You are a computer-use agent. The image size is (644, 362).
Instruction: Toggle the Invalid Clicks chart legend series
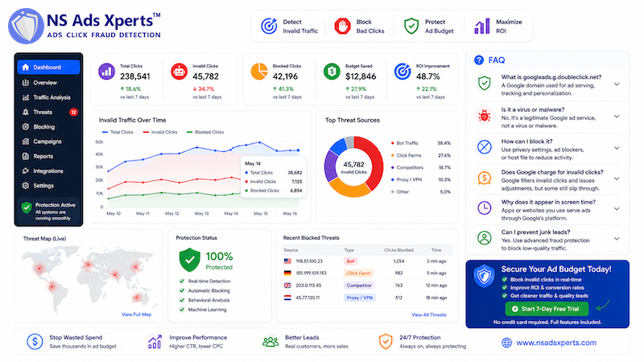click(160, 132)
